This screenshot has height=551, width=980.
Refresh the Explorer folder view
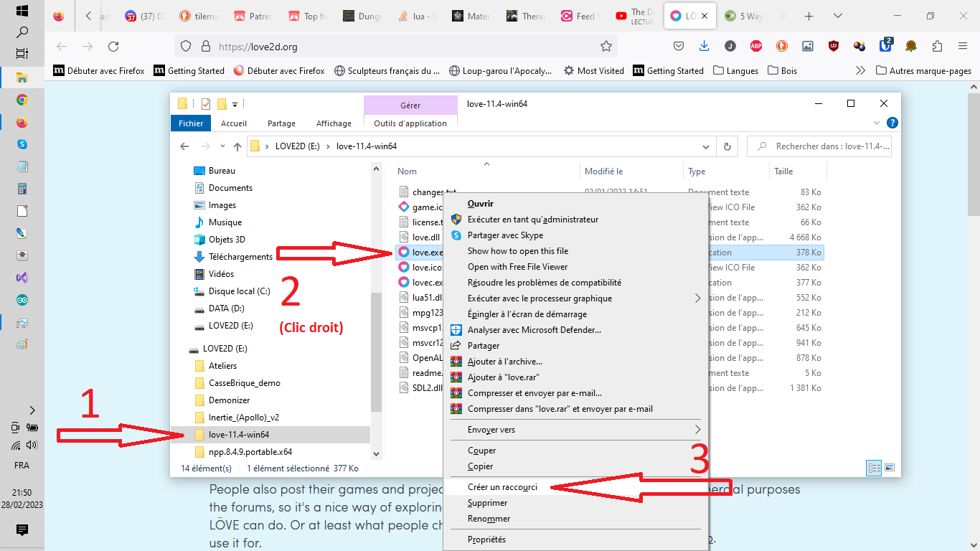(x=727, y=146)
